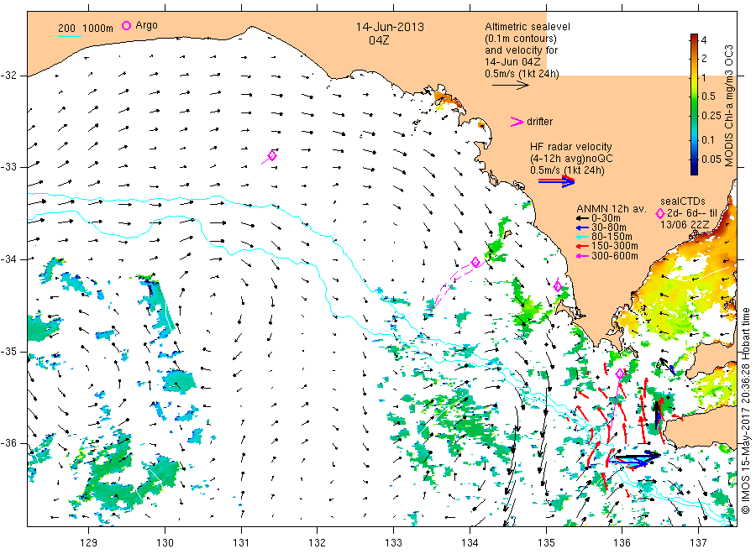Select the seal CTD diamond near 135.2E, 34.3S
Screen dimensions: 756x554
(x=558, y=286)
